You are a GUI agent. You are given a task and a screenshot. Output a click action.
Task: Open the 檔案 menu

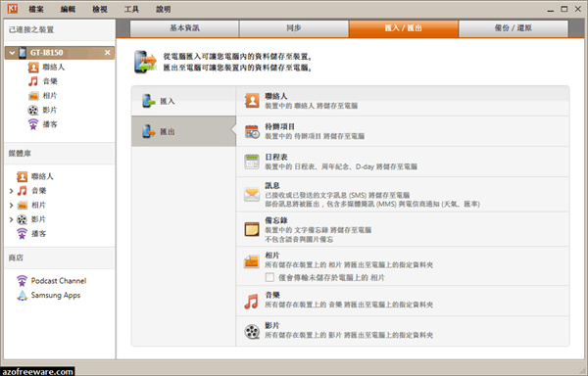point(36,9)
